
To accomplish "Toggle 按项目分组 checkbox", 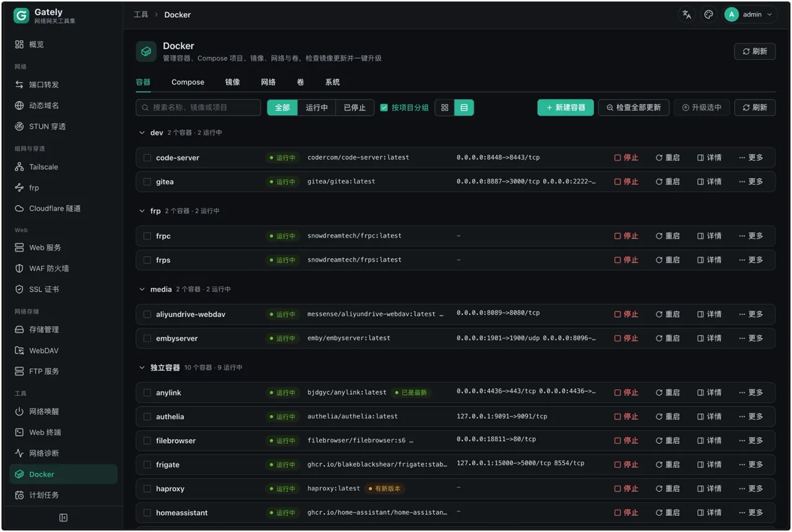I will pyautogui.click(x=384, y=108).
